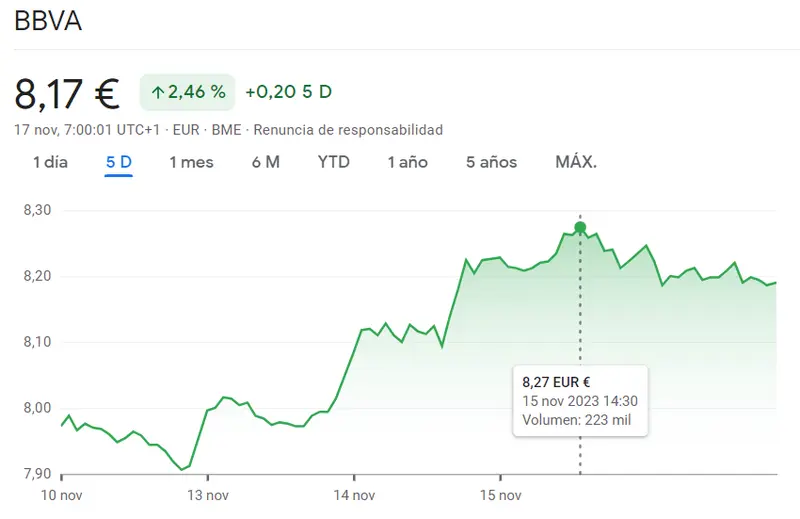This screenshot has width=800, height=519.
Task: Switch chart to the 1 mes range
Action: 191,162
